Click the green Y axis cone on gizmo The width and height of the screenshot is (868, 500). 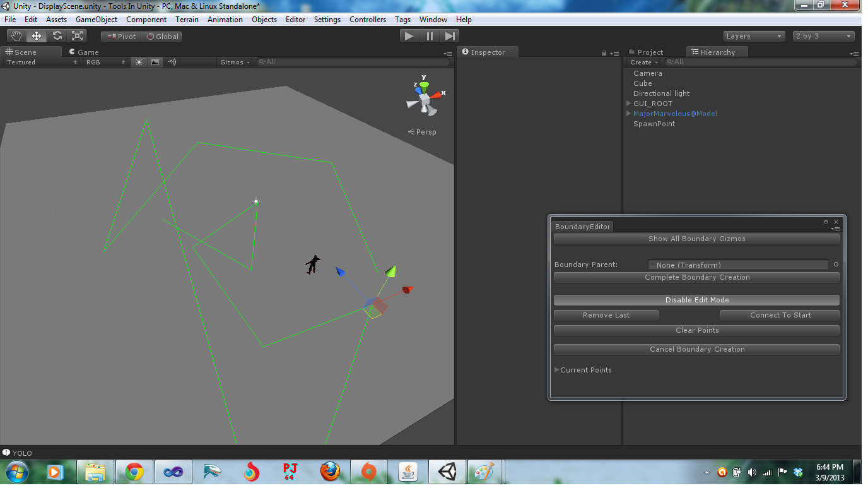425,84
